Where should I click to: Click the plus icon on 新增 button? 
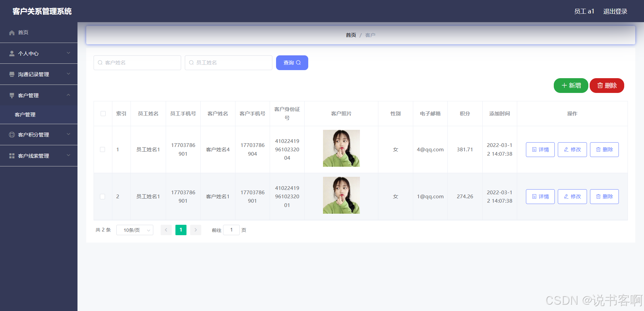pos(564,86)
